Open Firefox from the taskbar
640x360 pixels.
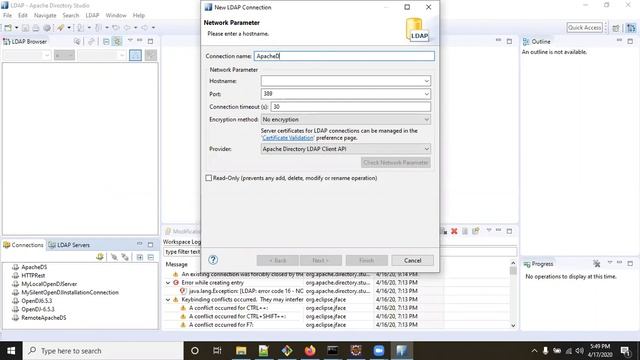(x=310, y=351)
